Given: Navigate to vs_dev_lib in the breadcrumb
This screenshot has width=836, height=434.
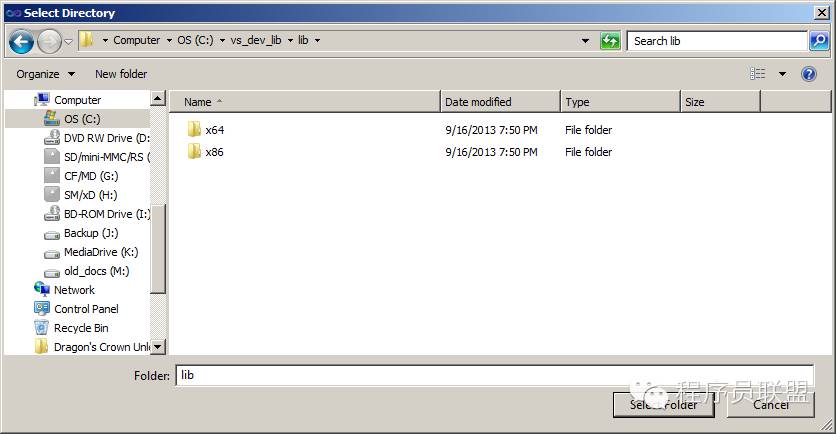Looking at the screenshot, I should point(256,40).
